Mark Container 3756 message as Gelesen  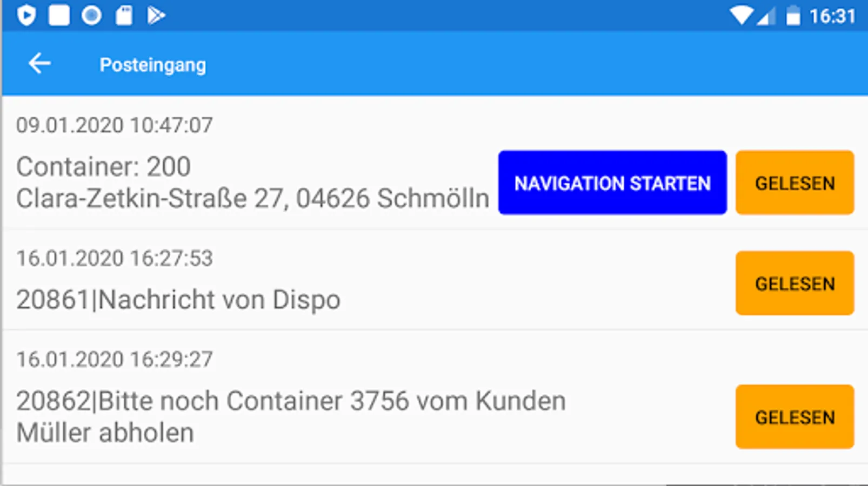click(x=794, y=416)
